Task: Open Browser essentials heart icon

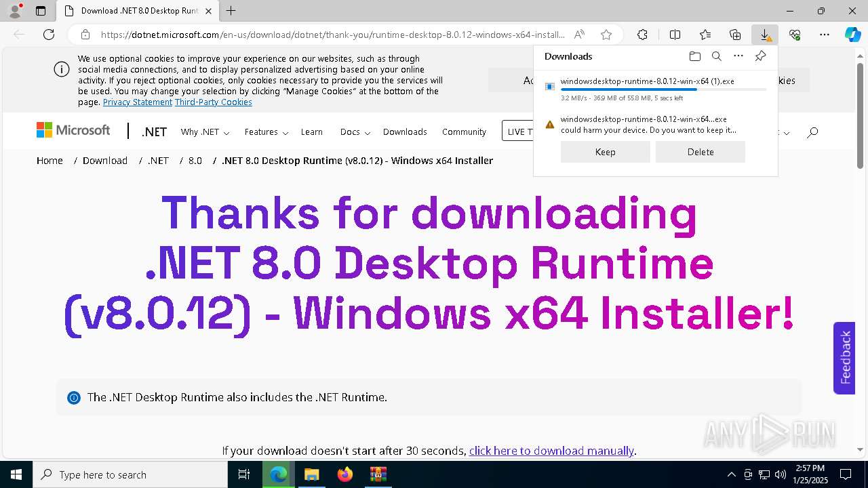Action: [795, 35]
